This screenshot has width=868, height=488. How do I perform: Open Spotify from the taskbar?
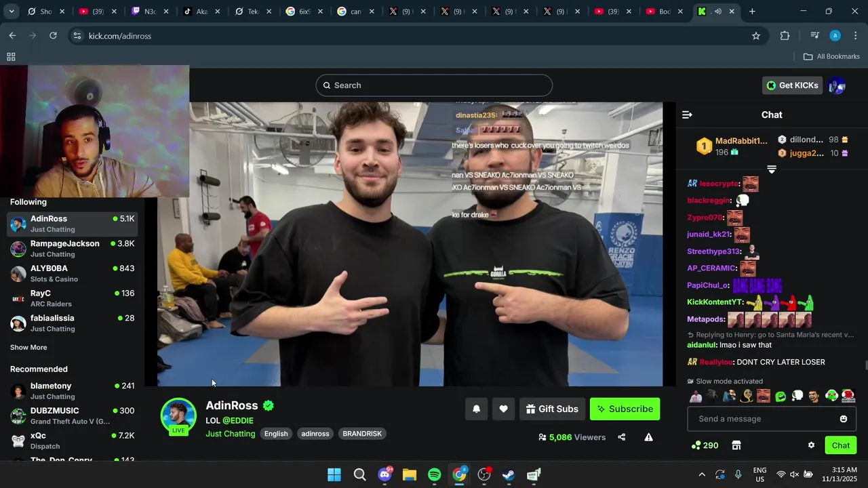(435, 474)
